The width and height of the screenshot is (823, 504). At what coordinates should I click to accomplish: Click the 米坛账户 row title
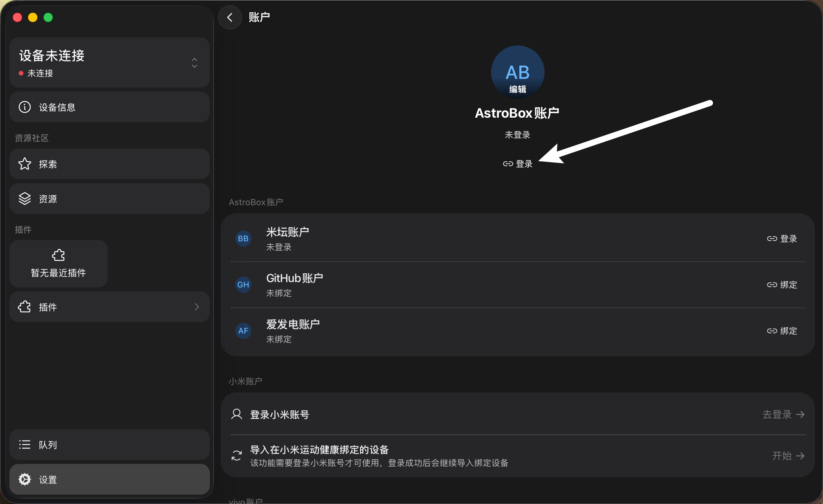(287, 232)
